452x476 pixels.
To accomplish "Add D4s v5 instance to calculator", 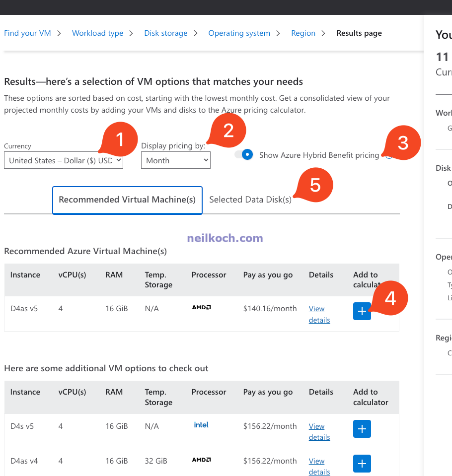I will click(x=362, y=429).
